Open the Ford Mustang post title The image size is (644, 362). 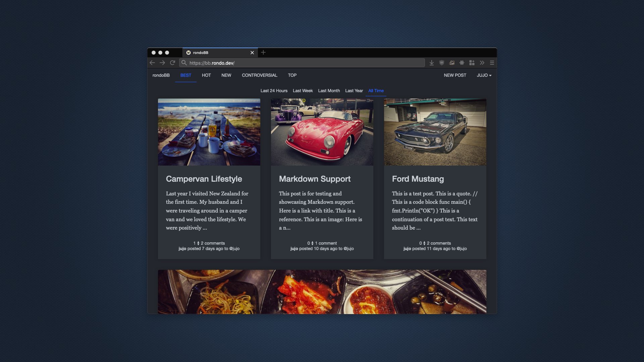[x=418, y=179]
